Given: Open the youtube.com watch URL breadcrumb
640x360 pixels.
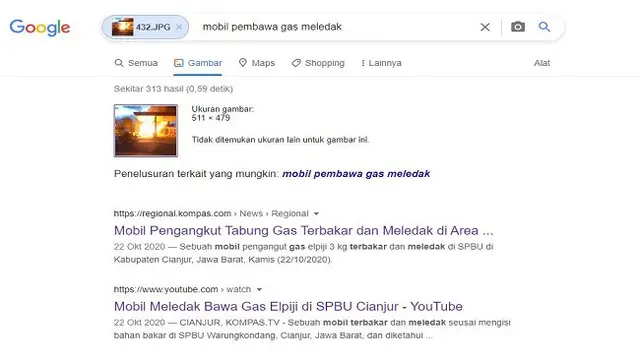Looking at the screenshot, I should coord(182,289).
